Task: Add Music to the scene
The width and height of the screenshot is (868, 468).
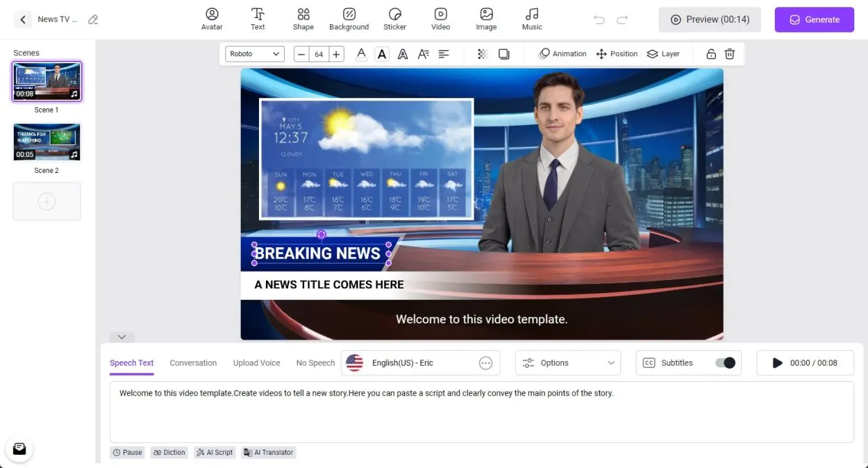Action: pos(531,19)
